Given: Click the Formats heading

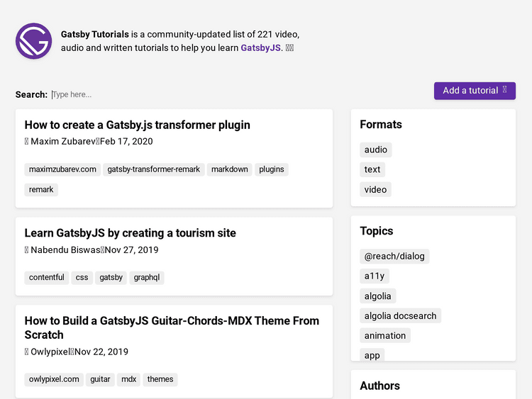Looking at the screenshot, I should [381, 125].
